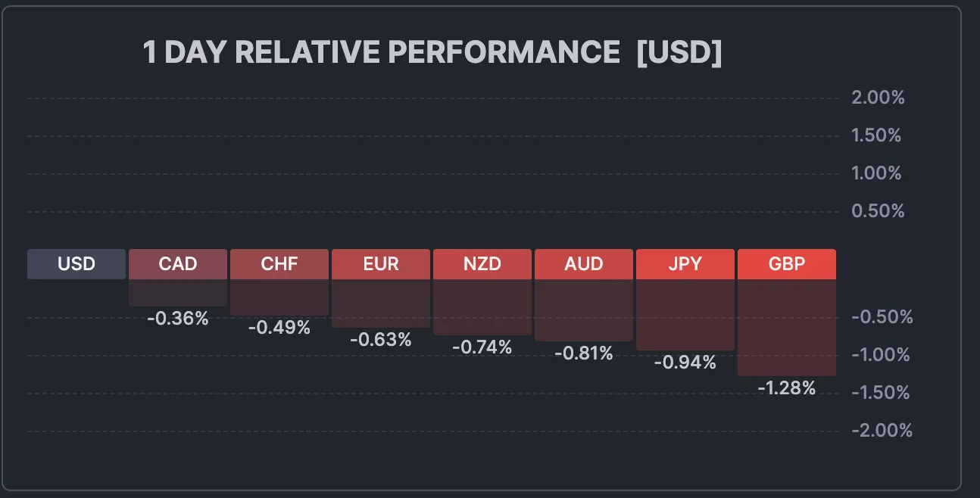The image size is (980, 498).
Task: Select the positive 1.00% axis label
Action: coord(876,173)
